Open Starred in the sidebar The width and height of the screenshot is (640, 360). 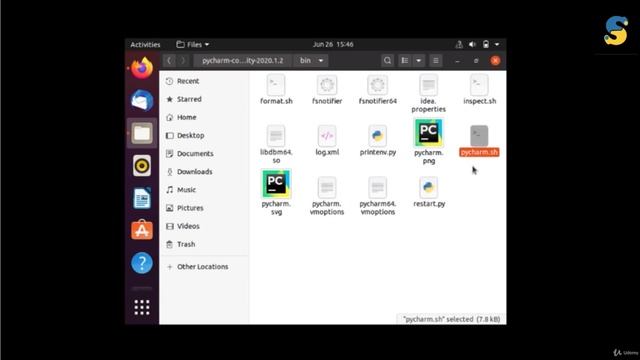204,99
